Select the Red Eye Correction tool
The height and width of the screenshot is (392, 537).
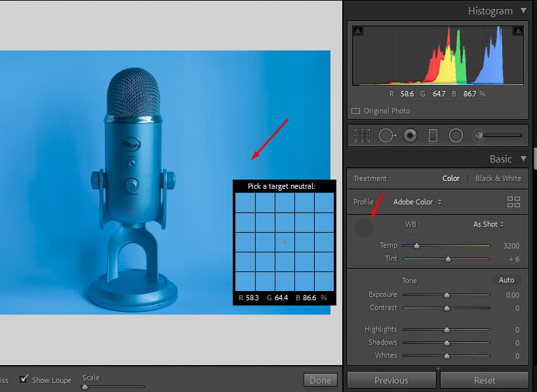[x=410, y=135]
